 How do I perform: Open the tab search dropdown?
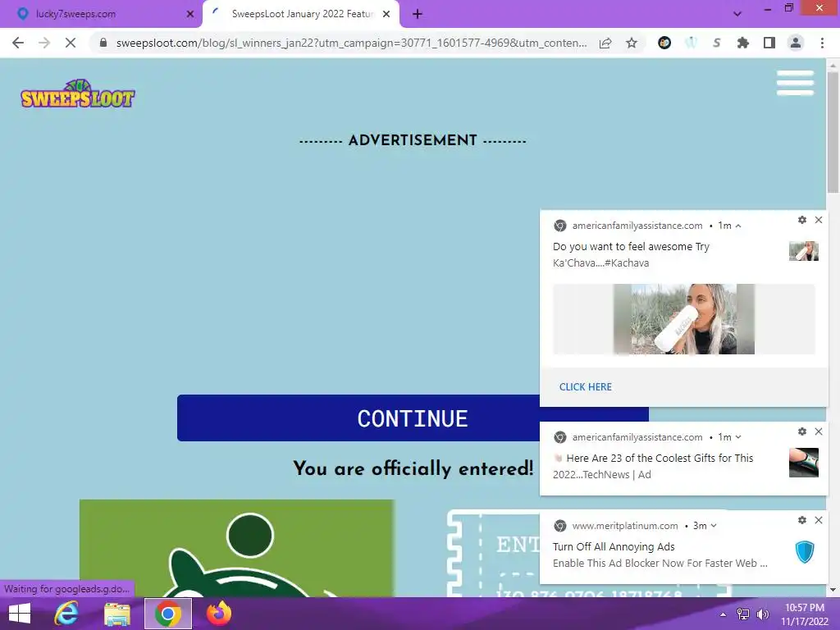[737, 14]
